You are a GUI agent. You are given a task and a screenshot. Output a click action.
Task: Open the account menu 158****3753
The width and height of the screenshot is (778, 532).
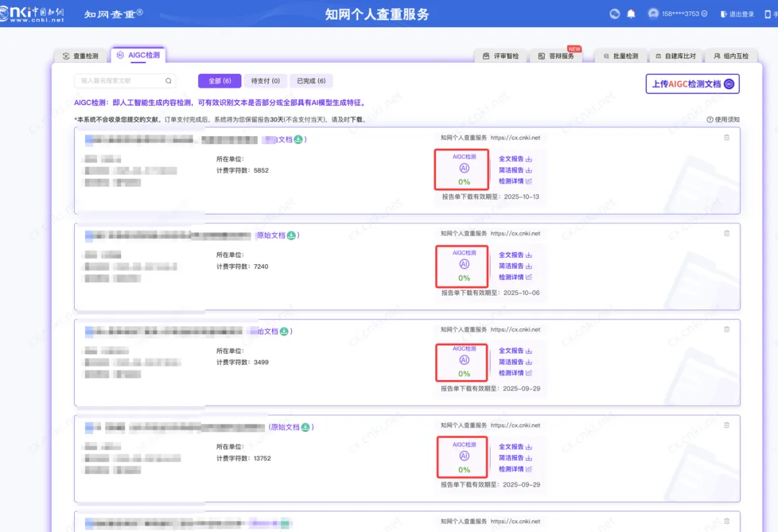[678, 14]
